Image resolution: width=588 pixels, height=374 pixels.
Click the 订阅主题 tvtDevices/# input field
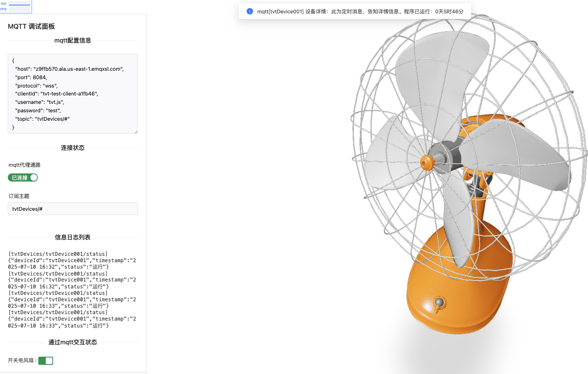point(73,209)
